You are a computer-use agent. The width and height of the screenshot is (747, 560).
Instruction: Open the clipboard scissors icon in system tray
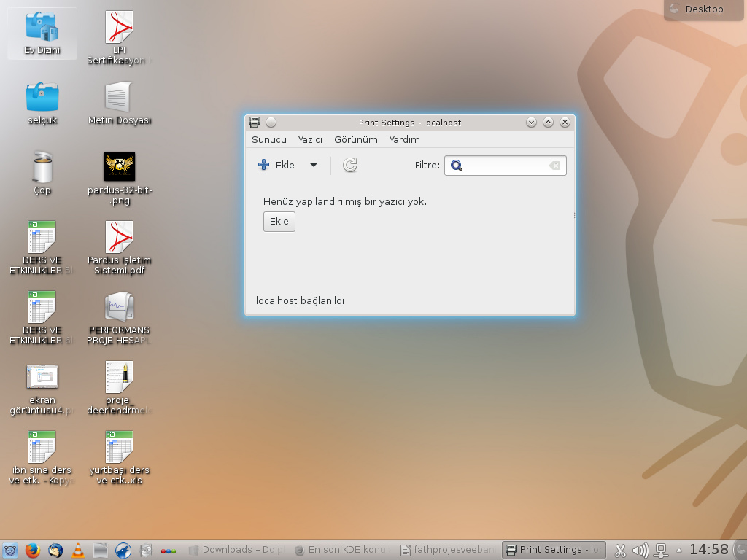[x=620, y=551]
